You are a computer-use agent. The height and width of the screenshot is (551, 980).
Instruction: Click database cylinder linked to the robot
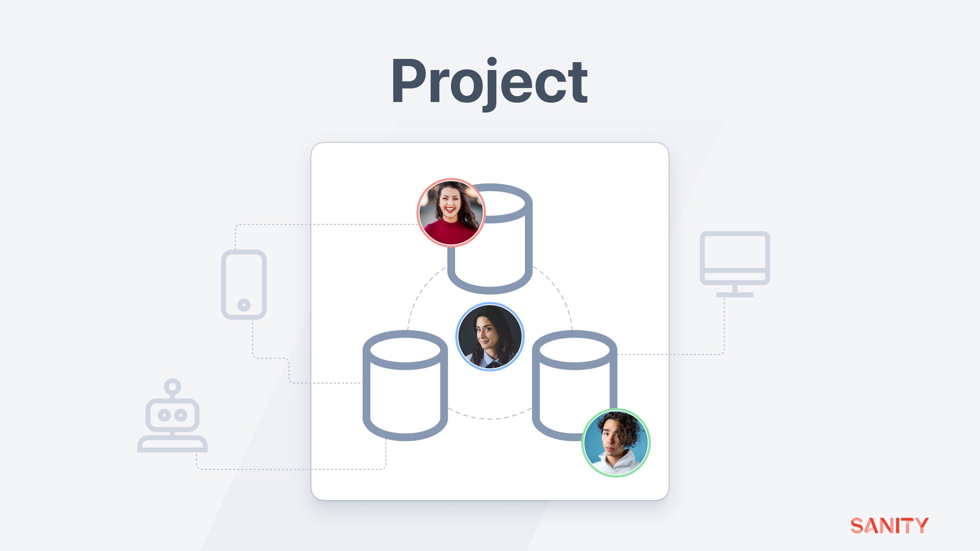(405, 385)
